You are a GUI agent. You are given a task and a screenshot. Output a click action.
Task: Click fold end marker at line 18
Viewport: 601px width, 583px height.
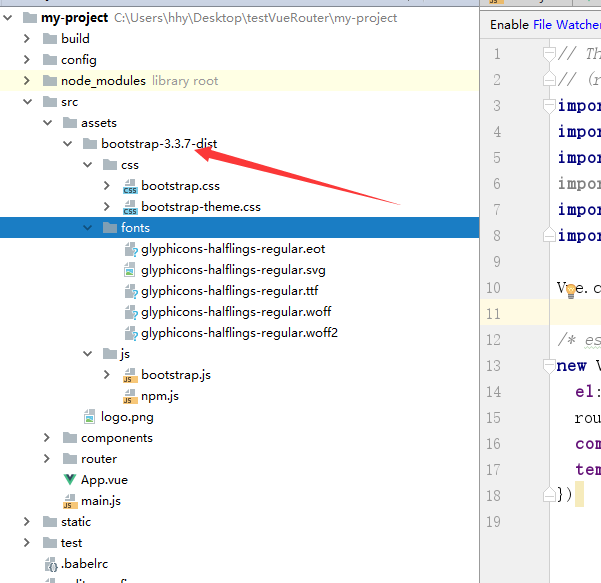(549, 495)
